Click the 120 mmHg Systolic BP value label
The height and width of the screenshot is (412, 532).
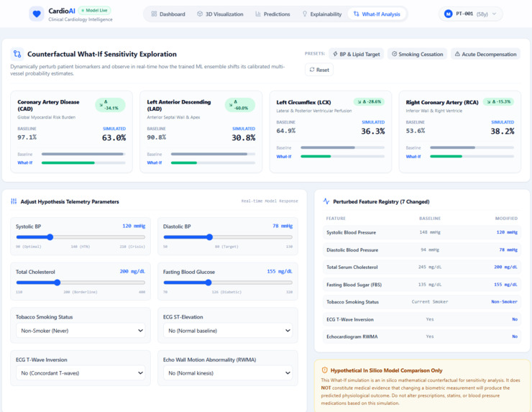[134, 226]
